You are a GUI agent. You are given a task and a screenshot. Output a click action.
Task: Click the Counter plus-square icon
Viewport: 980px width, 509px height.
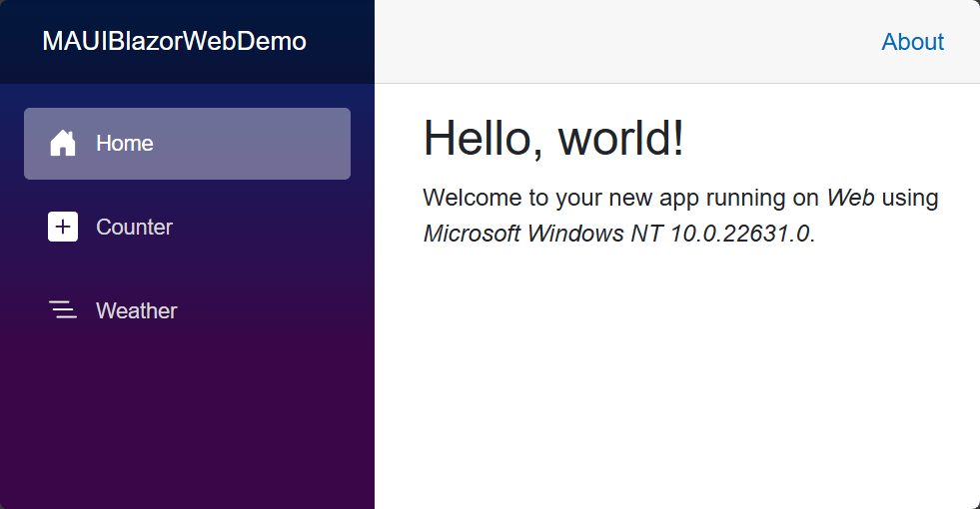(x=63, y=227)
